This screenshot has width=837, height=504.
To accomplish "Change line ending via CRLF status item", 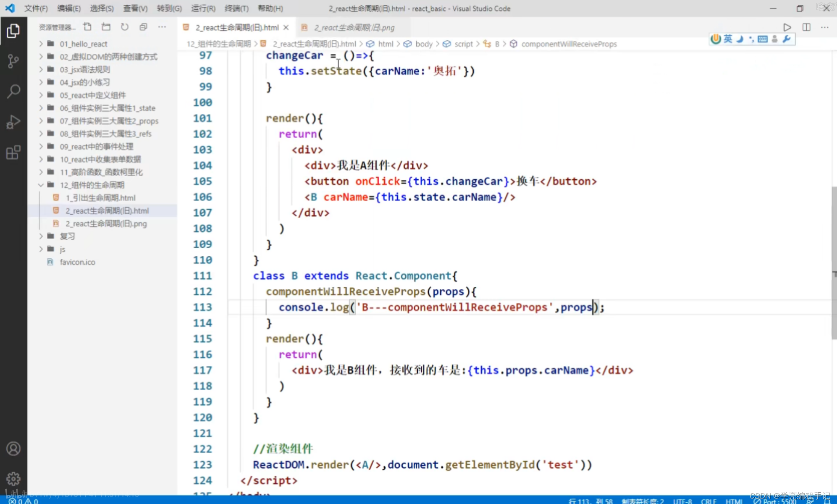I will point(708,501).
